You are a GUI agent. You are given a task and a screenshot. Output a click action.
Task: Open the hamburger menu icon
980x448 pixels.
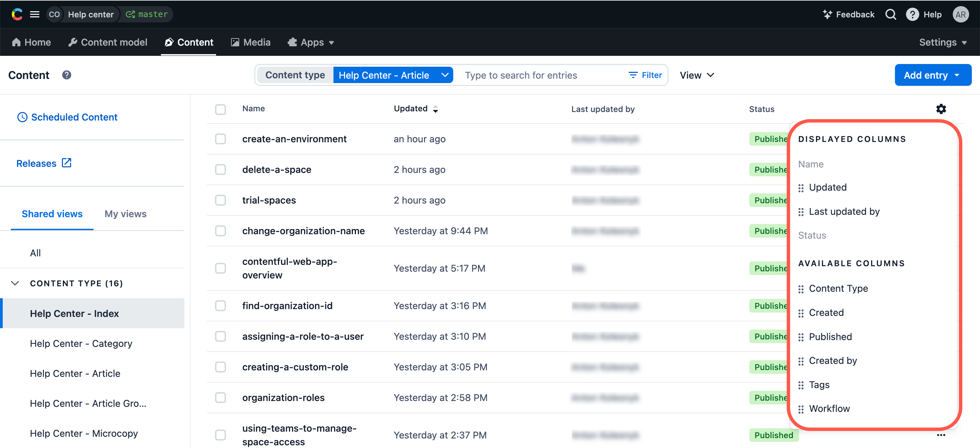(35, 14)
